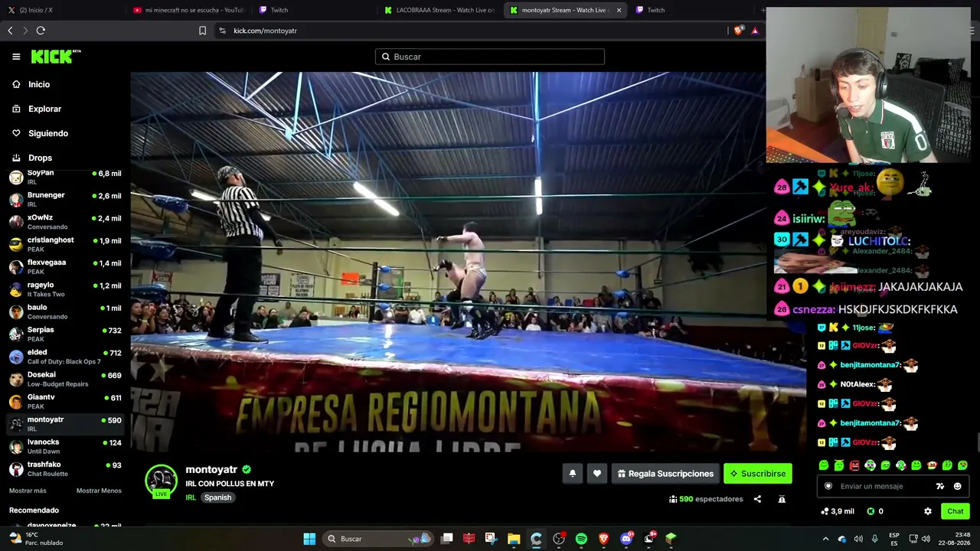Click Regala Suscripciones button
Screen dimensions: 980x551
point(665,474)
